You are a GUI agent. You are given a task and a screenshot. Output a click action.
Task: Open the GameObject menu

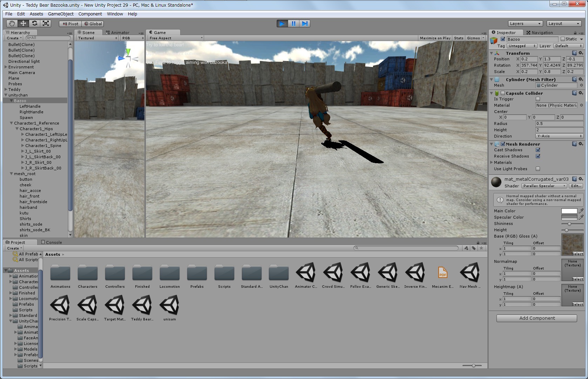61,14
